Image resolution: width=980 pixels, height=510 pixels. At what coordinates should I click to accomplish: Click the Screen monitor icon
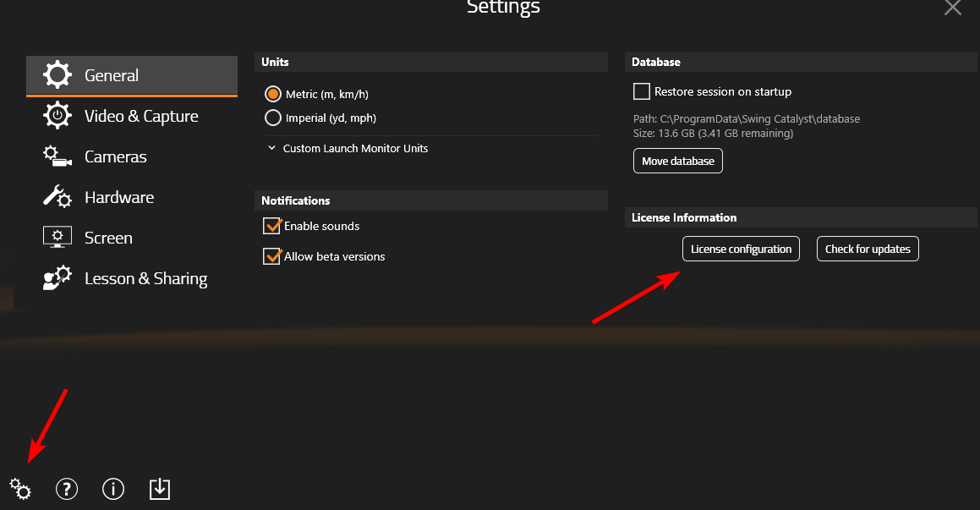pyautogui.click(x=57, y=238)
